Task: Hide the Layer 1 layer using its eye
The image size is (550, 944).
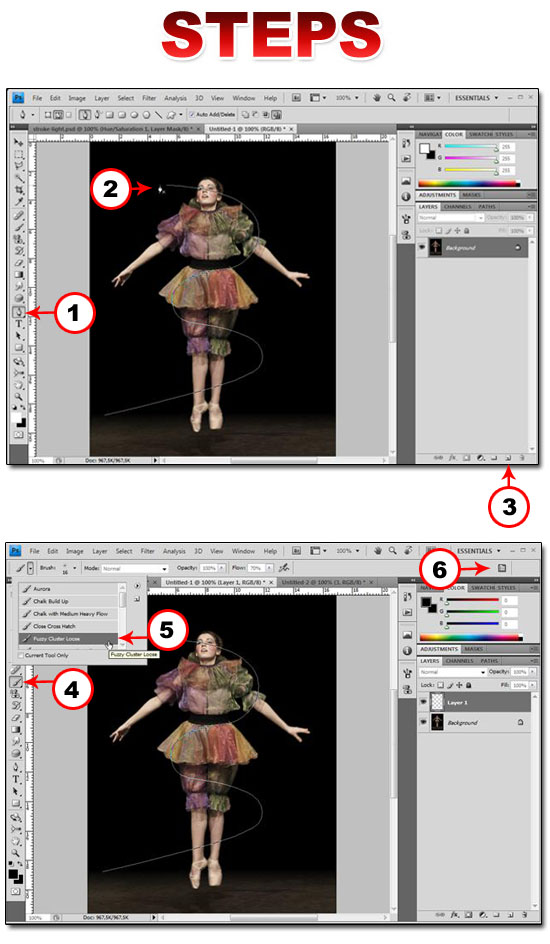Action: pyautogui.click(x=423, y=702)
